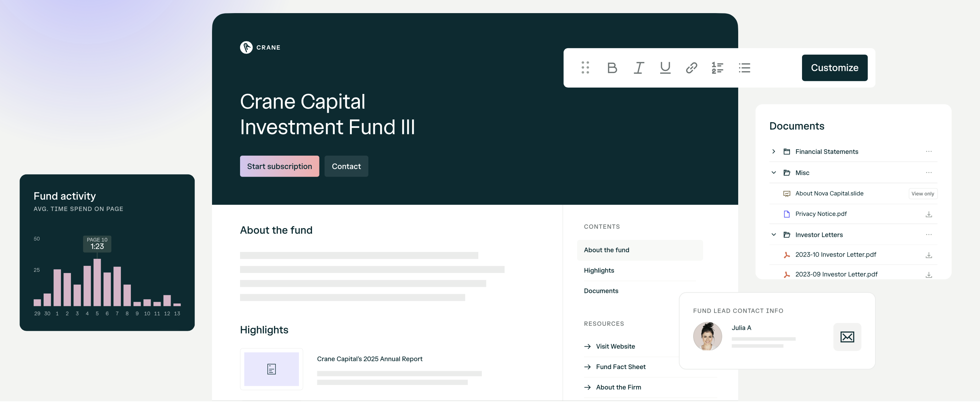This screenshot has width=980, height=402.
Task: Email fund lead via envelope icon
Action: tap(847, 337)
